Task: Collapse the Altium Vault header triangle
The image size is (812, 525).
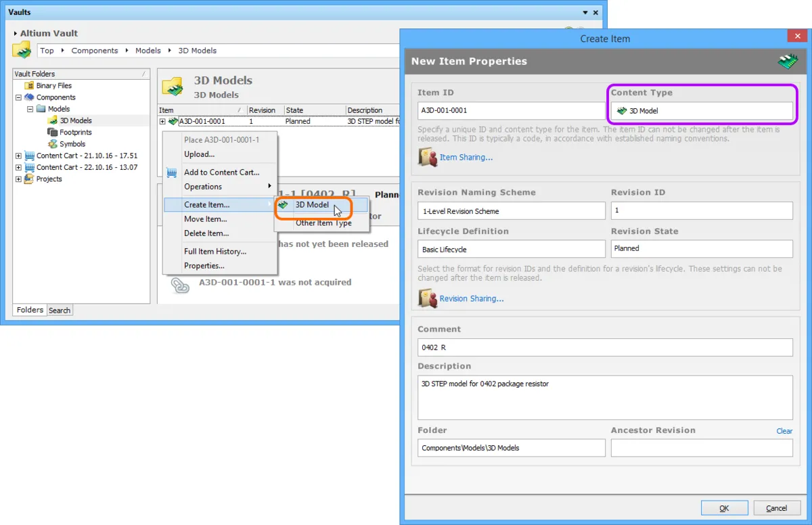Action: [x=16, y=33]
